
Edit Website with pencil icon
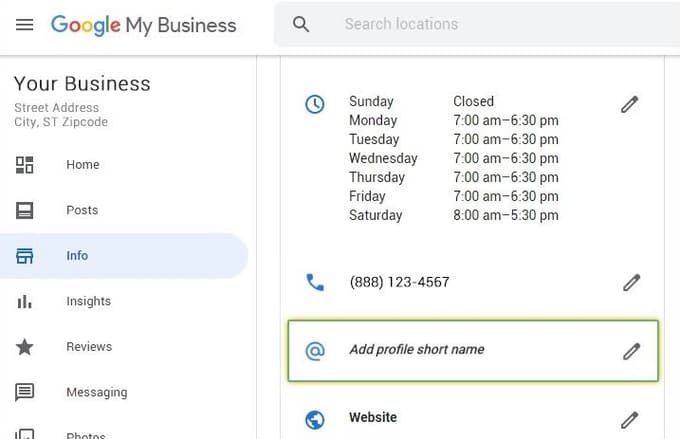pyautogui.click(x=629, y=419)
